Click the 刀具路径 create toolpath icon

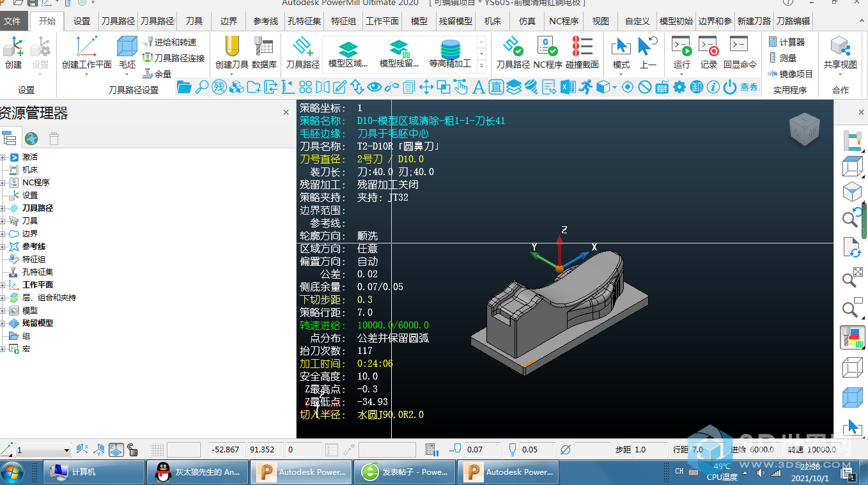(303, 52)
